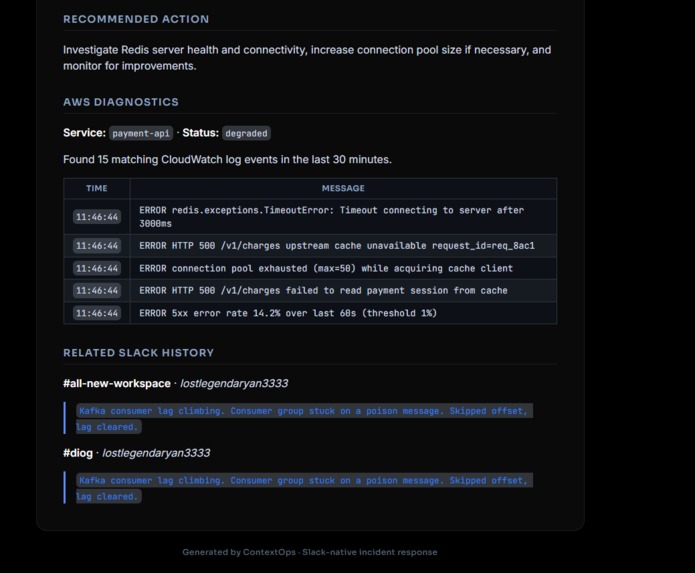Image resolution: width=695 pixels, height=573 pixels.
Task: Click the MESSAGE column header
Action: tap(343, 188)
